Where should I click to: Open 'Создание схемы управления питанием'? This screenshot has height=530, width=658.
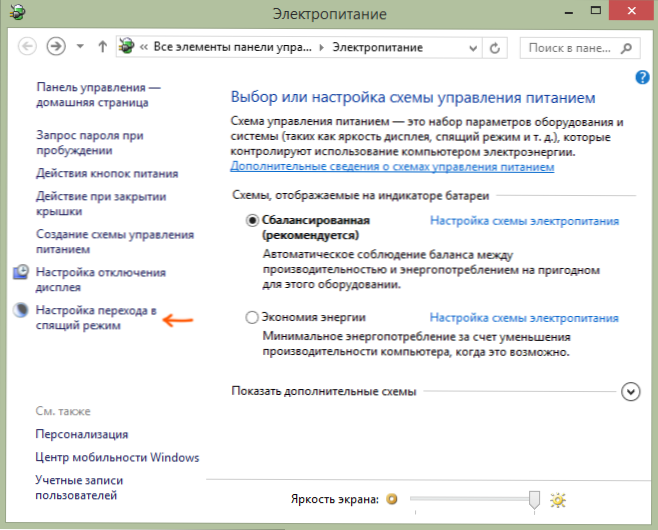pyautogui.click(x=115, y=241)
